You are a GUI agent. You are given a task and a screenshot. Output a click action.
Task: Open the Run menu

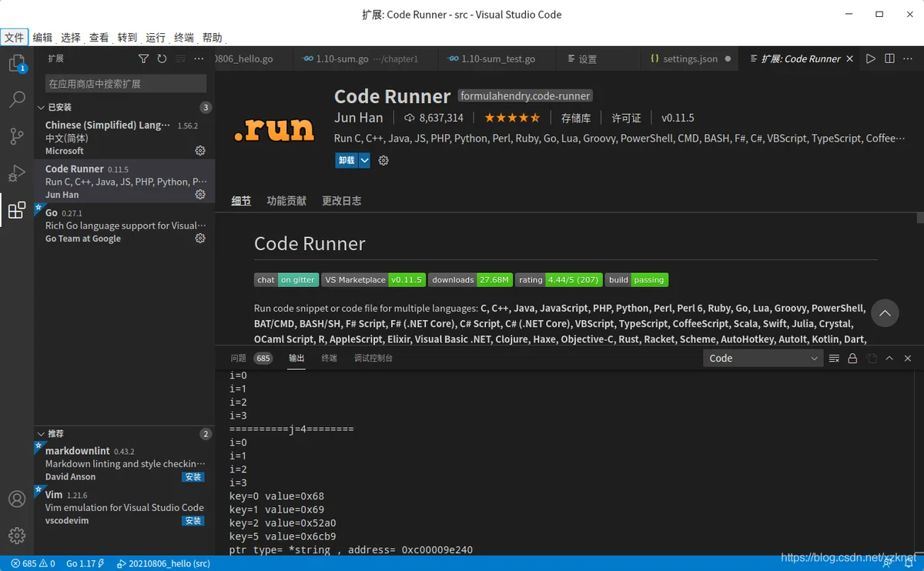coord(156,37)
